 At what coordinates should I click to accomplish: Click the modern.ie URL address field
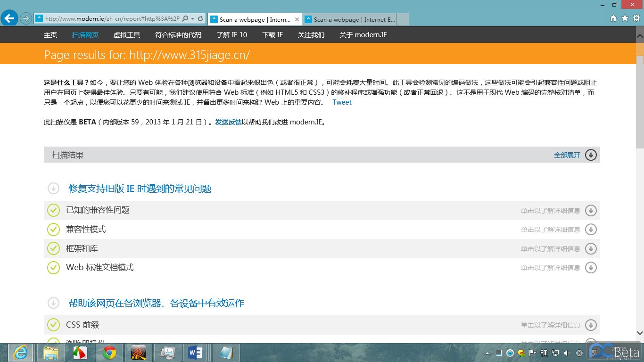[x=112, y=19]
